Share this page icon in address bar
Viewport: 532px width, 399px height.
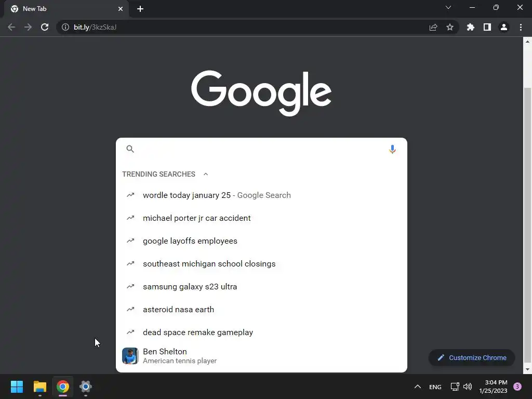click(433, 27)
